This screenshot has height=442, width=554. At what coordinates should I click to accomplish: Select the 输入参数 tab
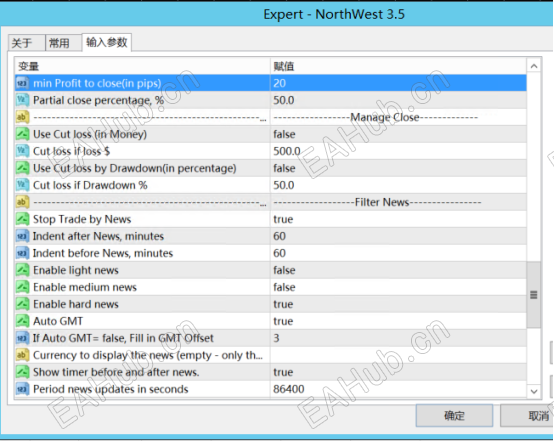pos(107,42)
